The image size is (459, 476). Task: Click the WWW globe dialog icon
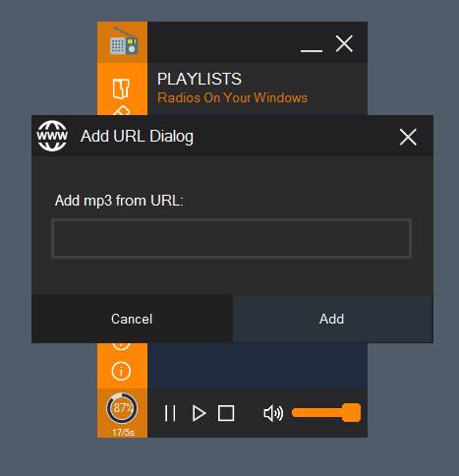click(52, 136)
